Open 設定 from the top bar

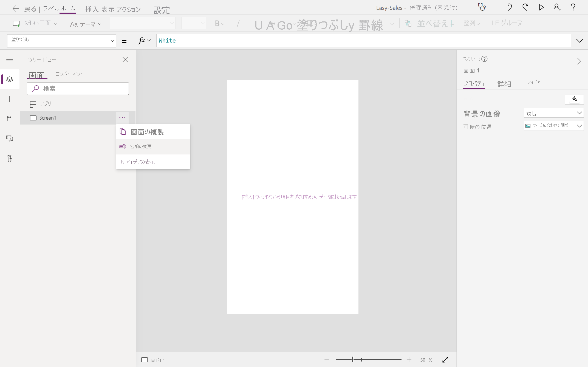[162, 10]
